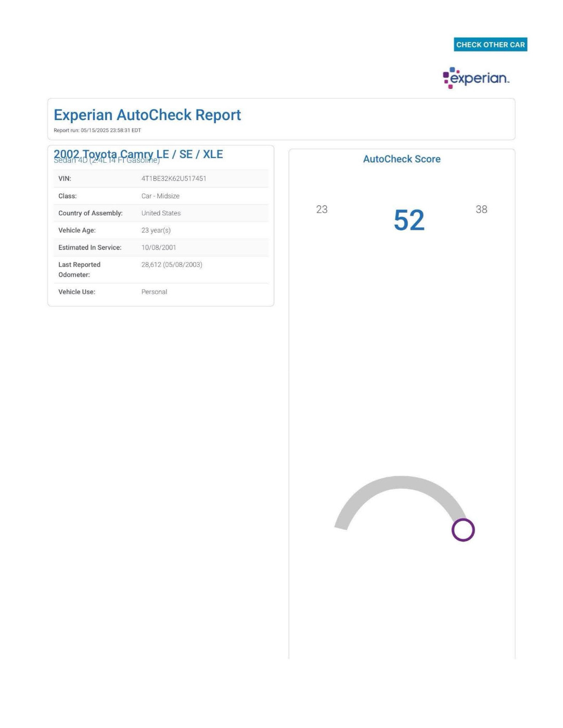Click the low range score 23
Image resolution: width=563 pixels, height=728 pixels.
(x=322, y=209)
